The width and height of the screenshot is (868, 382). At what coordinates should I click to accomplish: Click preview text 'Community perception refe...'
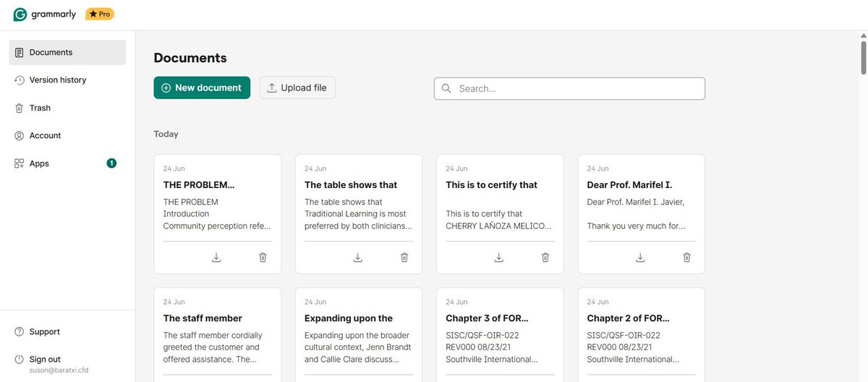coord(217,226)
